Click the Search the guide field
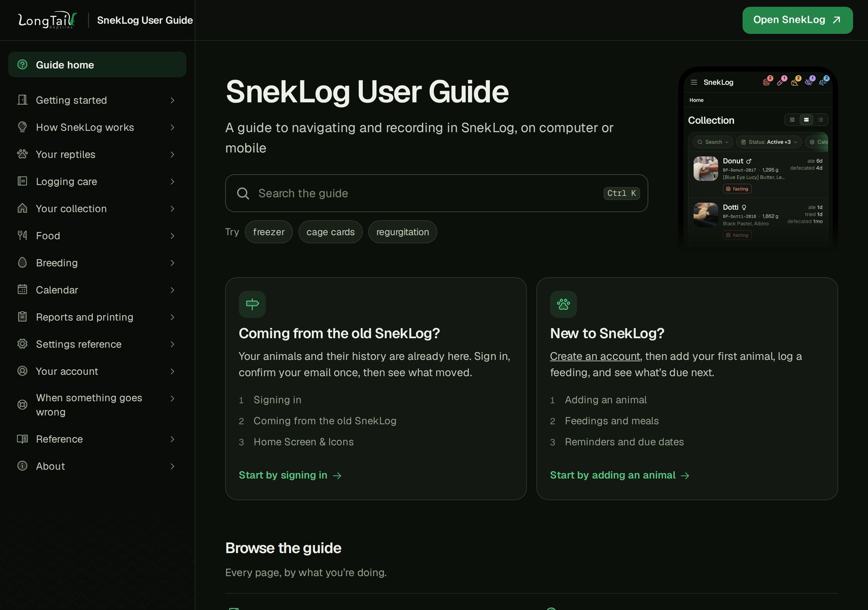868x610 pixels. [x=436, y=193]
